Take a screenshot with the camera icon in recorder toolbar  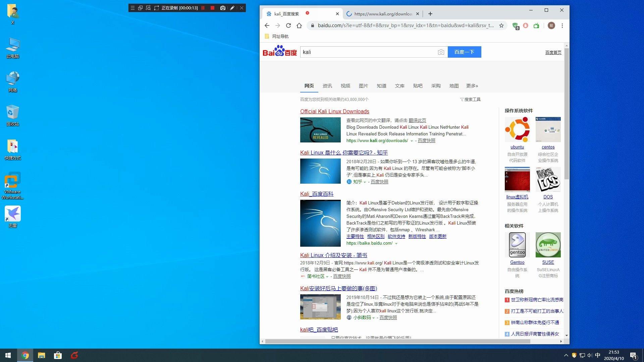223,8
